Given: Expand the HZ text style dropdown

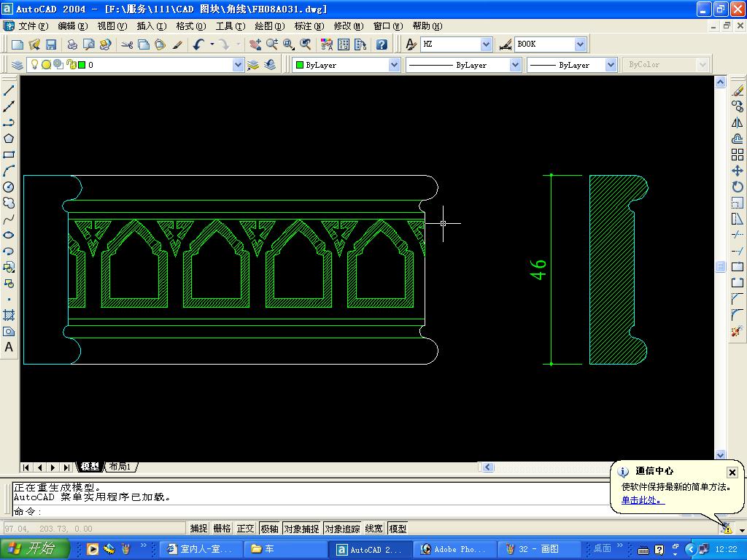Looking at the screenshot, I should [486, 44].
